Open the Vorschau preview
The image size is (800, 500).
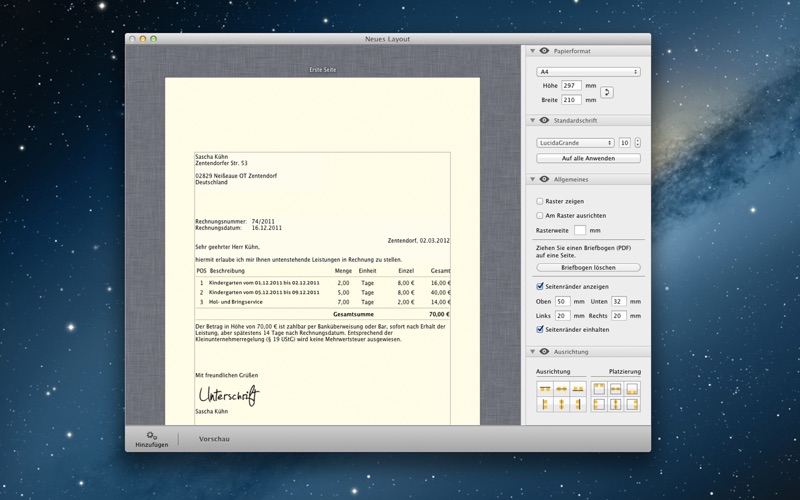pos(214,439)
